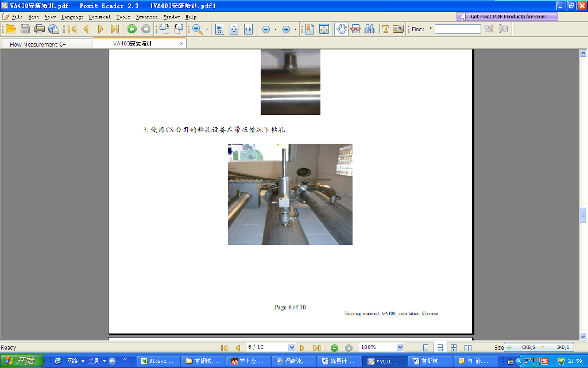Click Get Foxit PDF Products for Free banner
Screen dimensions: 588x368
point(507,17)
